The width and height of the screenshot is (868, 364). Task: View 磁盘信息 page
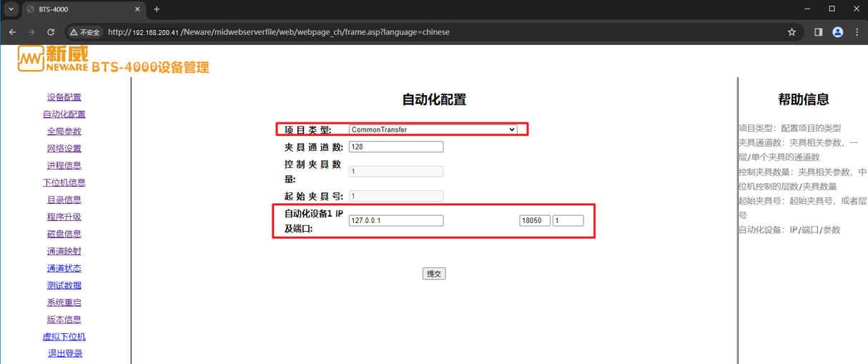click(64, 235)
